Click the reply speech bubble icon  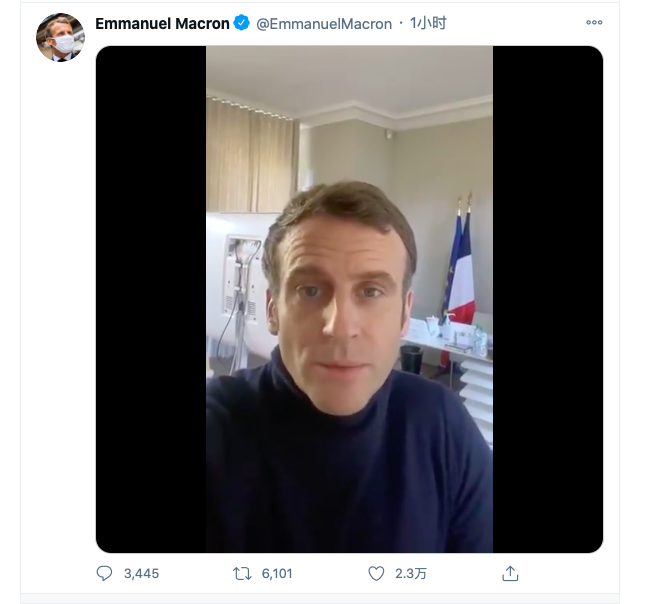(x=104, y=574)
